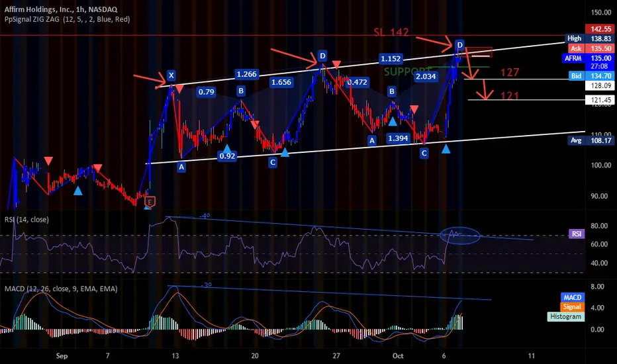Select the 'Affirm Holdings, Inc., 1h, NASDAQ' title

click(61, 9)
